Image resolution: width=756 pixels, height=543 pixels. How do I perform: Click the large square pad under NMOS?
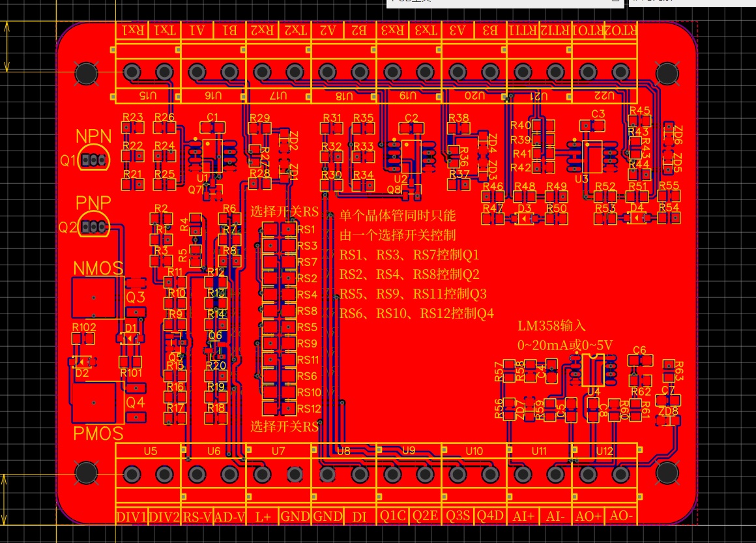pos(94,297)
